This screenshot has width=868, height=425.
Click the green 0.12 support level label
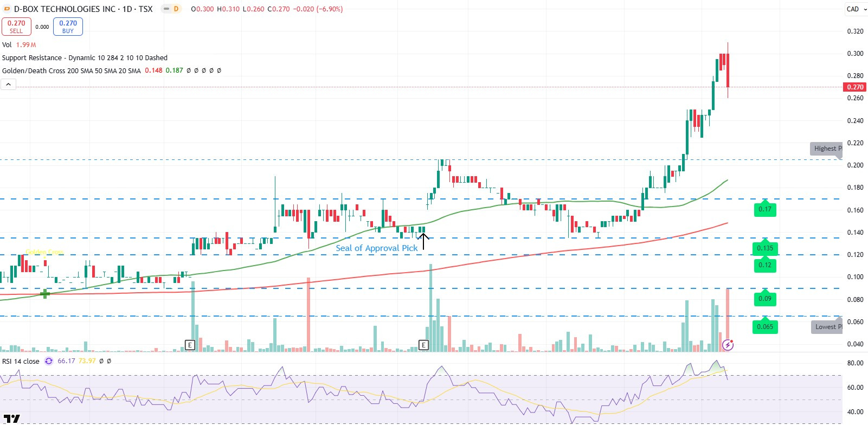coord(765,265)
